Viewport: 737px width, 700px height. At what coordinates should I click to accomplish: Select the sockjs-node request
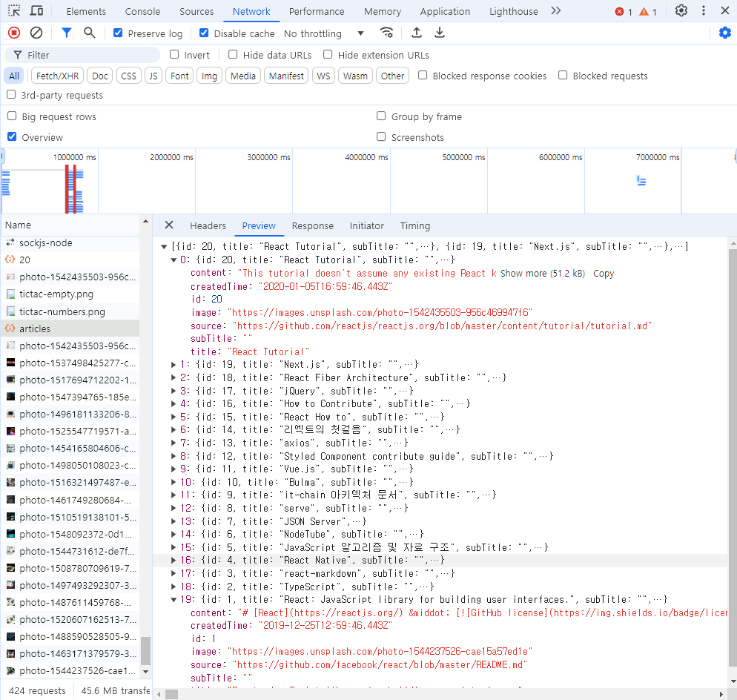pos(70,243)
